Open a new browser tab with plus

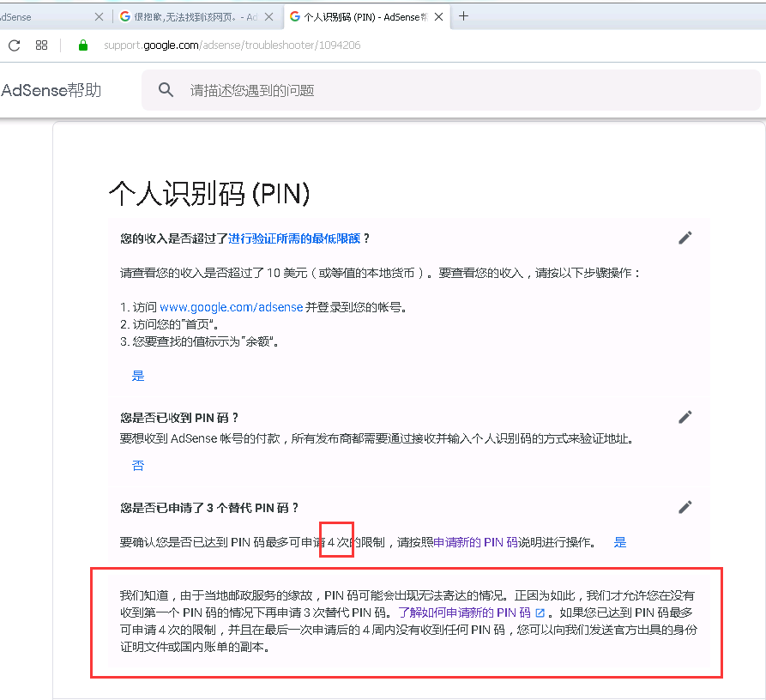point(463,16)
